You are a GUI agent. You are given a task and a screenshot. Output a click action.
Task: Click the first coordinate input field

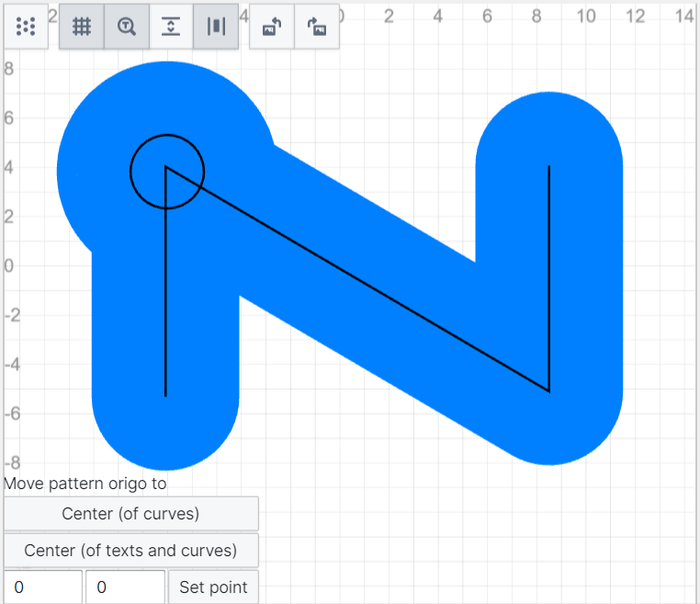click(x=43, y=587)
